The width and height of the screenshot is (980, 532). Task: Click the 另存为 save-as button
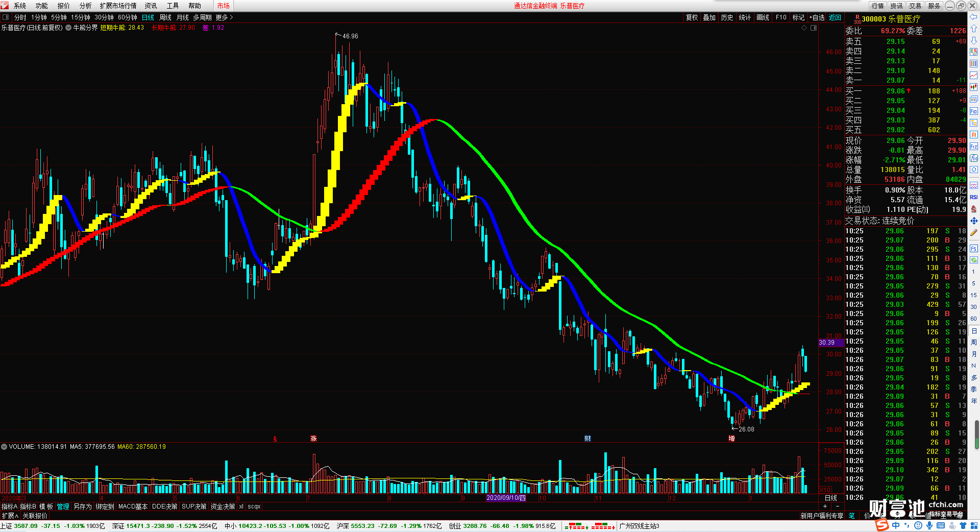82,506
